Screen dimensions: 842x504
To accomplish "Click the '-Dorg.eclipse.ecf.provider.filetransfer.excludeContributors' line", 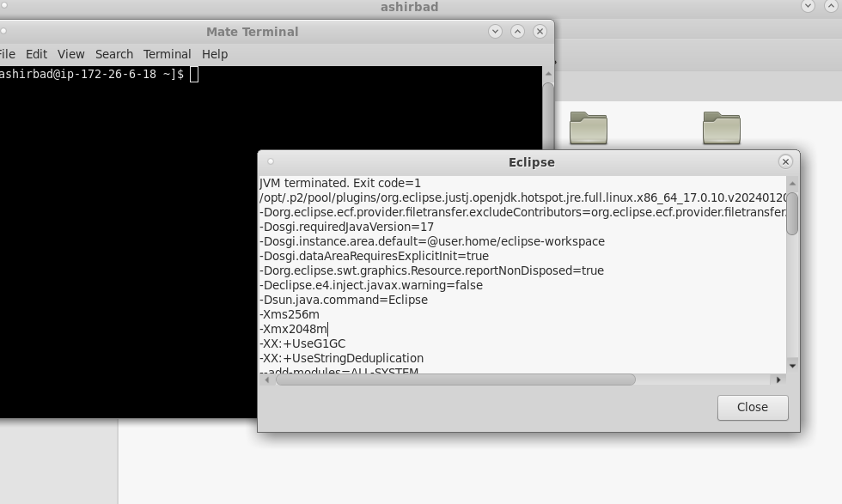I will pyautogui.click(x=522, y=212).
